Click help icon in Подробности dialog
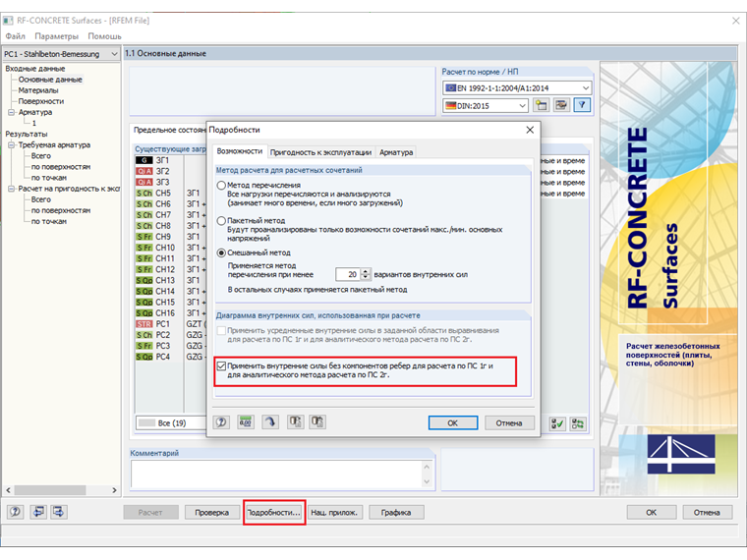 [x=221, y=422]
